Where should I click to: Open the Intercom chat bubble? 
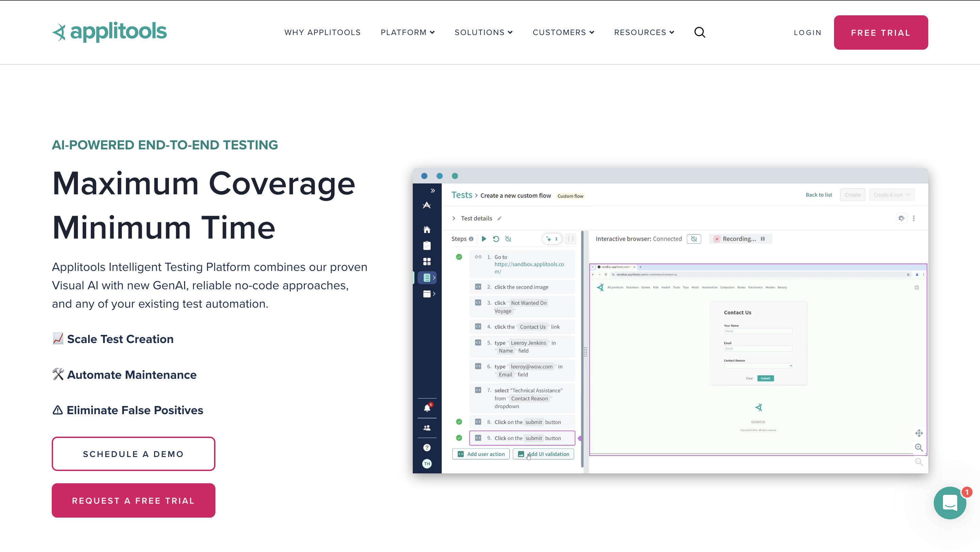(950, 503)
